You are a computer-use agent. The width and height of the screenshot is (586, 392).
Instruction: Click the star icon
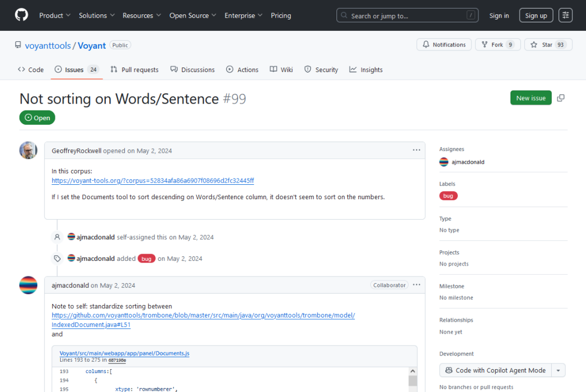click(x=534, y=45)
